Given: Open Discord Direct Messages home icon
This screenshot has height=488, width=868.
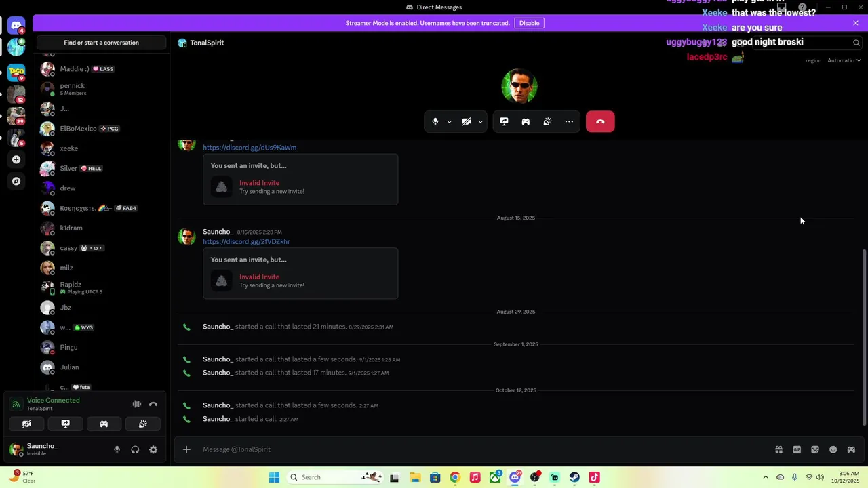Looking at the screenshot, I should [x=16, y=25].
